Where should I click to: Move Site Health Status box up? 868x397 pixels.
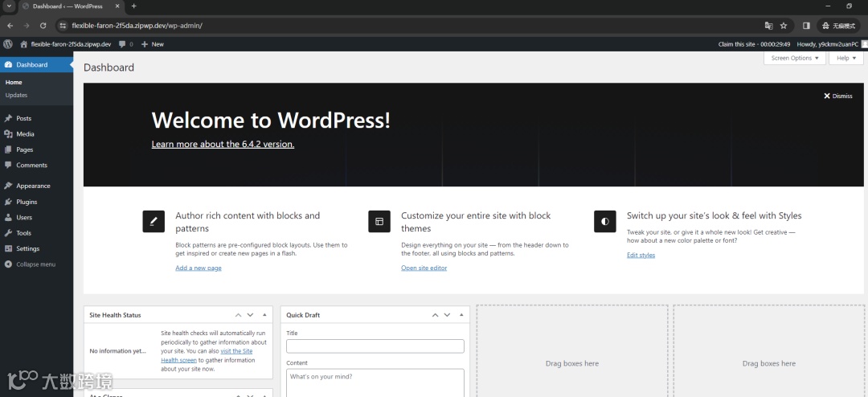coord(238,315)
